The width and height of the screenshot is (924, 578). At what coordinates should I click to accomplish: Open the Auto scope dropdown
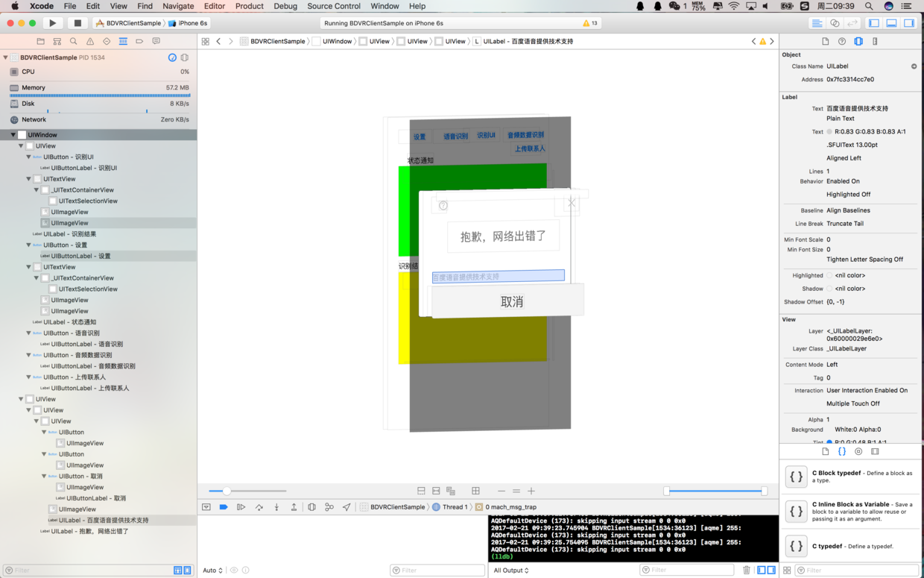pyautogui.click(x=211, y=570)
